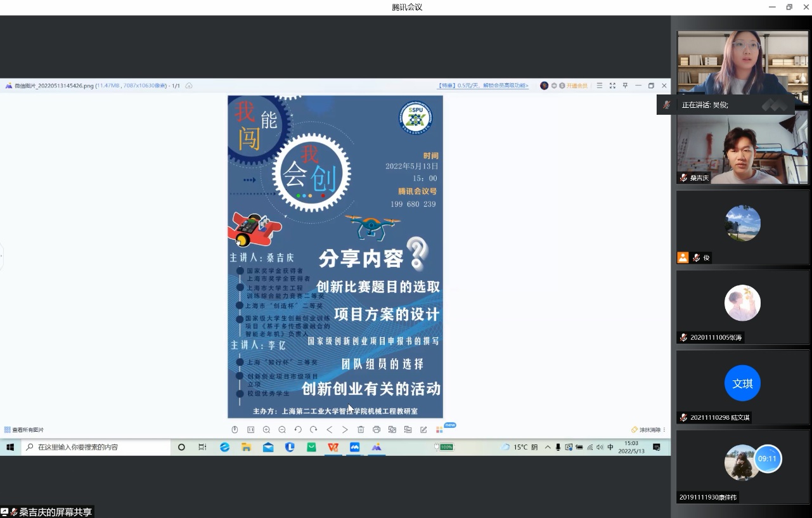This screenshot has width=812, height=518.
Task: Click the battery 100% indicator
Action: tap(444, 447)
